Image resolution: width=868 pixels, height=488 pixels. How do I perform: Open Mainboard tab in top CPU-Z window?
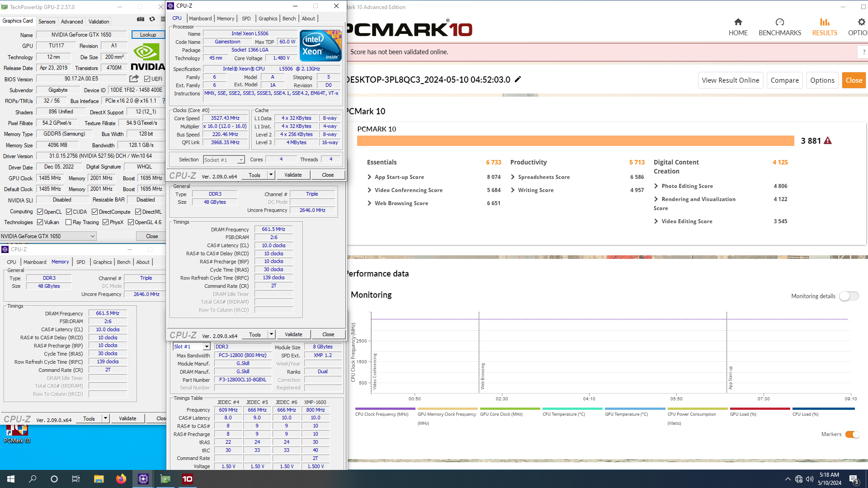(200, 19)
